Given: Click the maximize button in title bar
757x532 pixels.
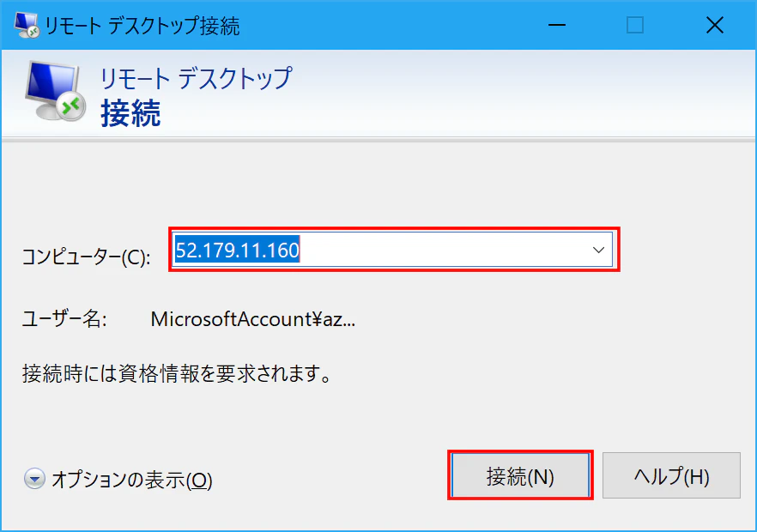Looking at the screenshot, I should pyautogui.click(x=635, y=25).
